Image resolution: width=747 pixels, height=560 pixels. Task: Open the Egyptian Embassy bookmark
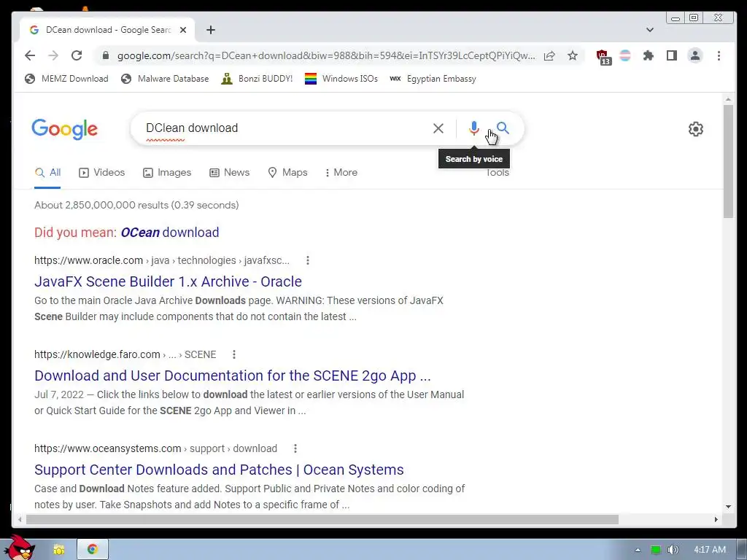tap(433, 79)
